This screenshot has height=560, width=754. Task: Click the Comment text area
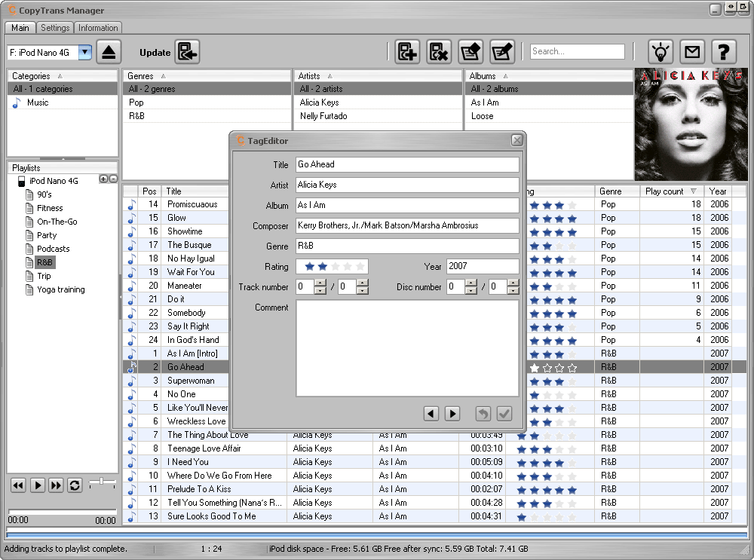coord(407,348)
